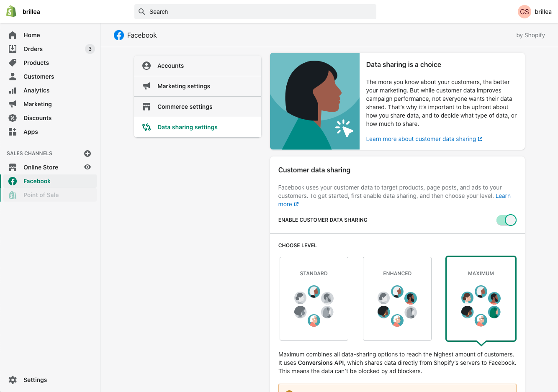Select the Enhanced data sharing level
558x392 pixels.
(397, 298)
